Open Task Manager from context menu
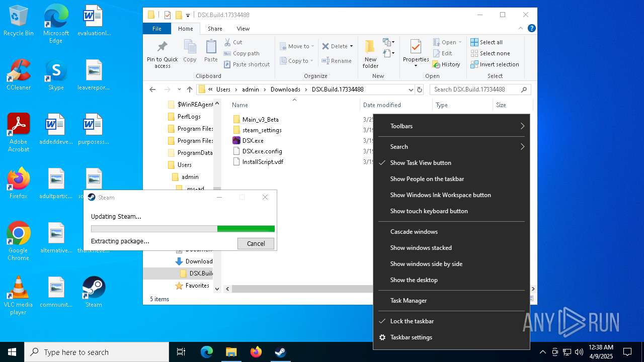The height and width of the screenshot is (362, 644). click(451, 301)
